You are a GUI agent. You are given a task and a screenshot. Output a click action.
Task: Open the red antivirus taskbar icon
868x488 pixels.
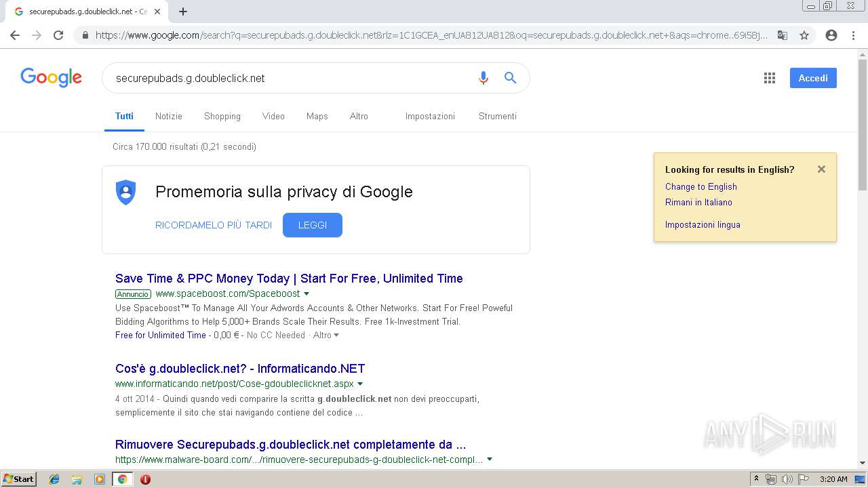point(145,479)
